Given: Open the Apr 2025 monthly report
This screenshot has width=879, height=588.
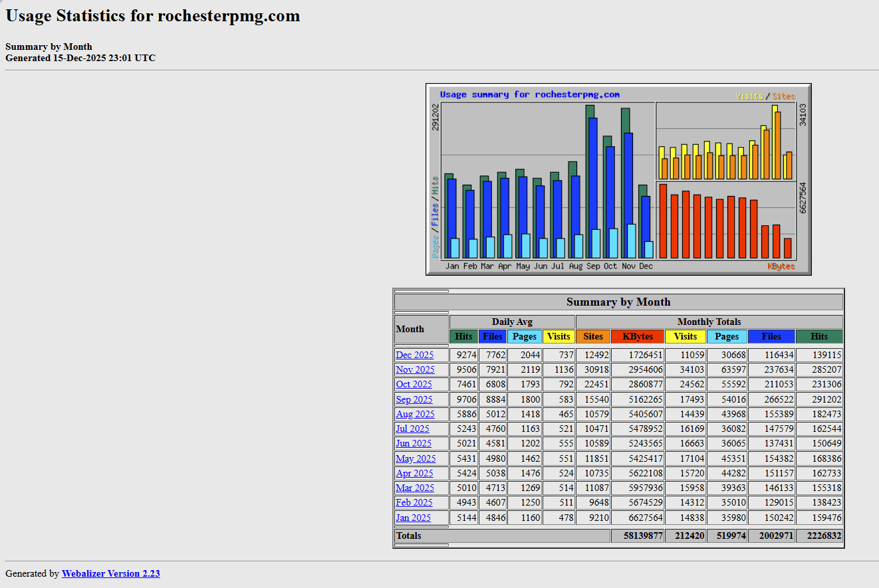Looking at the screenshot, I should pyautogui.click(x=414, y=473).
